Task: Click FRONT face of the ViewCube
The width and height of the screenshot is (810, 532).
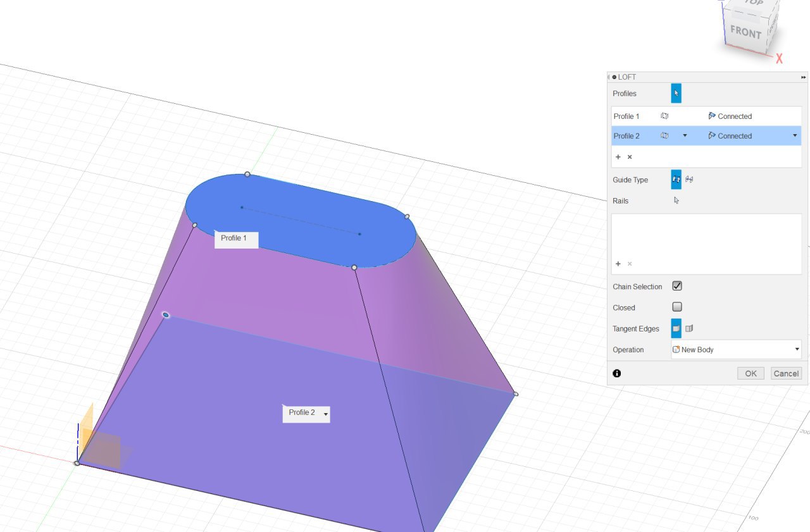Action: click(745, 31)
